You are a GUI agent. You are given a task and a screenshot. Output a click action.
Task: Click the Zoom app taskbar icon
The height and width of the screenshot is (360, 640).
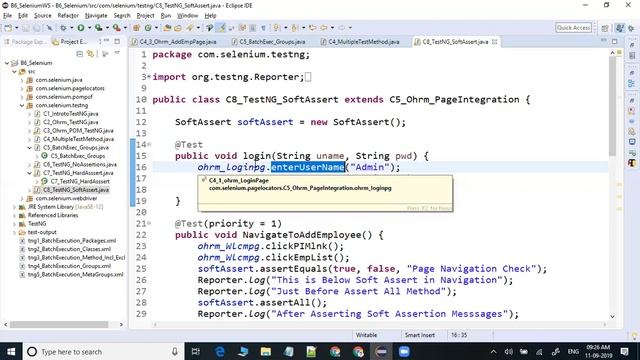(404, 351)
